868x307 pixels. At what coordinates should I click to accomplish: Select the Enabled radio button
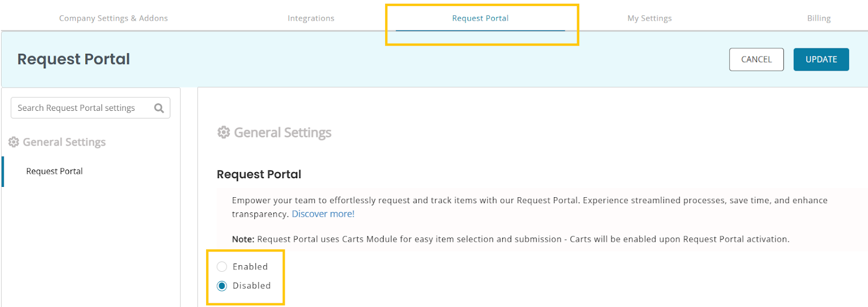click(222, 267)
